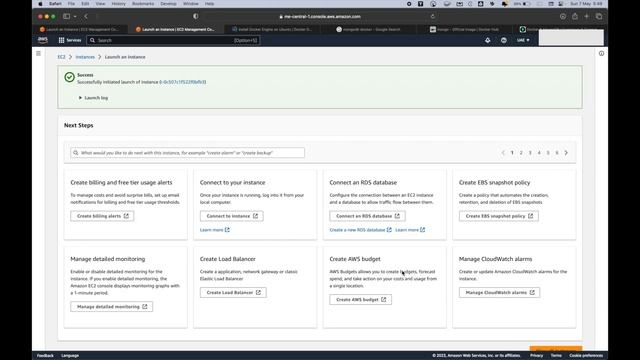Open the Window menu
The height and width of the screenshot is (360, 640).
pyautogui.click(x=191, y=4)
